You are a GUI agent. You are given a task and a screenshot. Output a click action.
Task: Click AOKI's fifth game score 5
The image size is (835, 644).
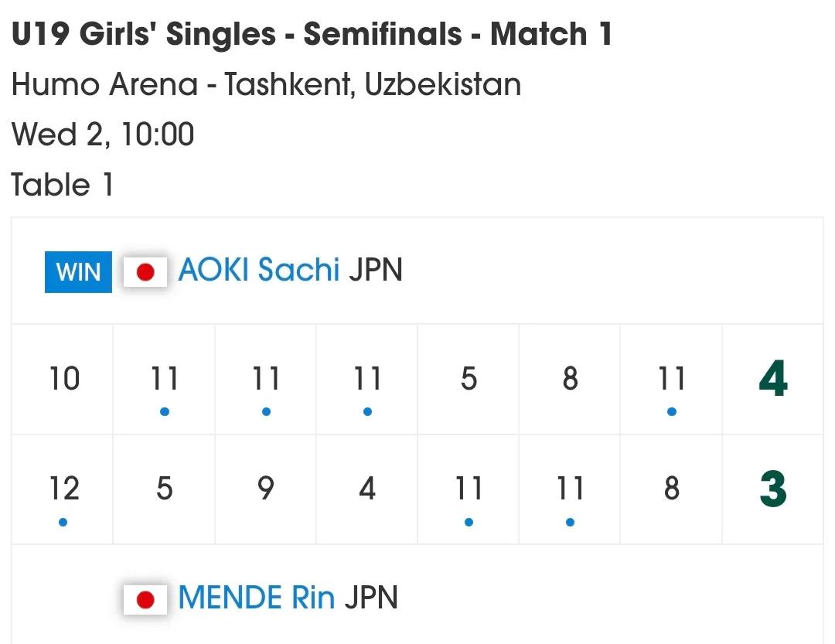point(469,379)
